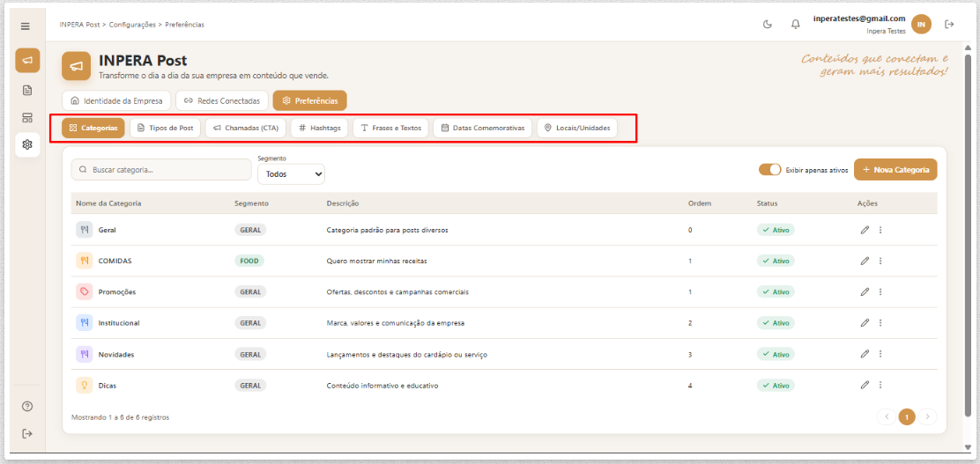The width and height of the screenshot is (980, 464).
Task: Open more actions menu for Geral row
Action: [880, 230]
